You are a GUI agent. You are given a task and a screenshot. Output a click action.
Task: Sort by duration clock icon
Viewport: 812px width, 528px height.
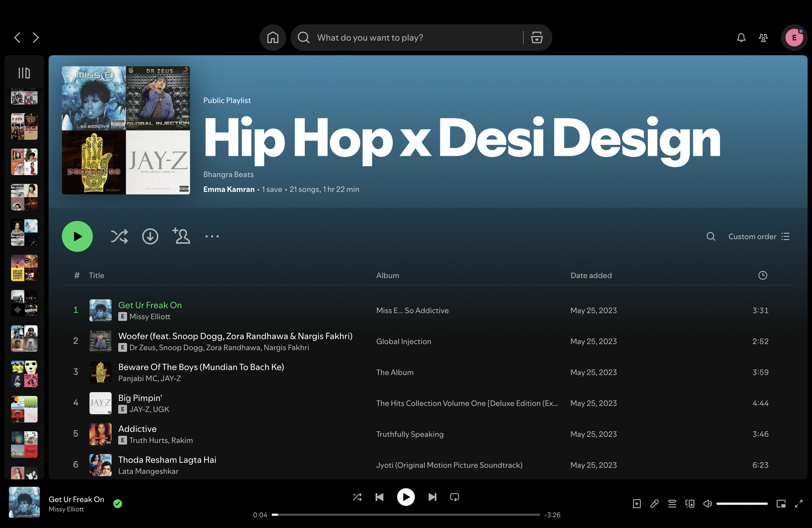763,275
